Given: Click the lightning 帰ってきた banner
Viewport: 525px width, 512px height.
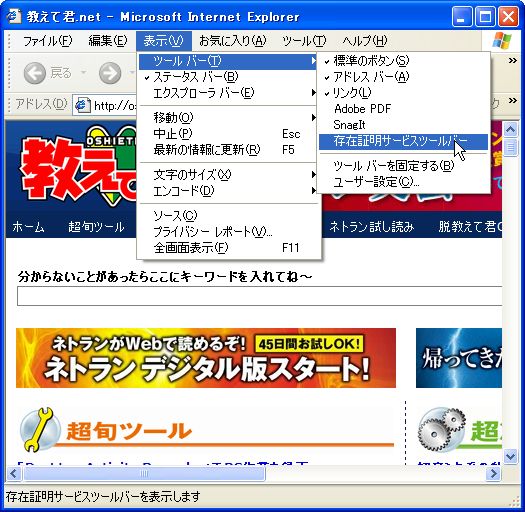Looking at the screenshot, I should click(x=459, y=358).
